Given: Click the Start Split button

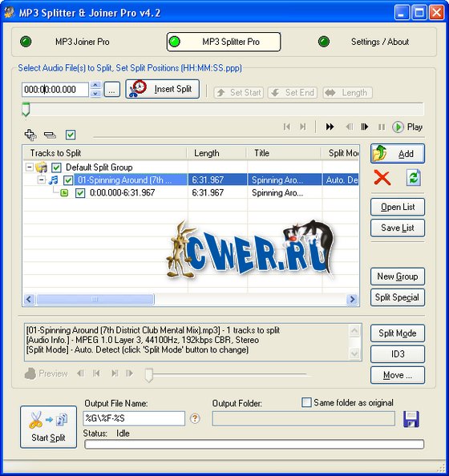Looking at the screenshot, I should pos(48,427).
